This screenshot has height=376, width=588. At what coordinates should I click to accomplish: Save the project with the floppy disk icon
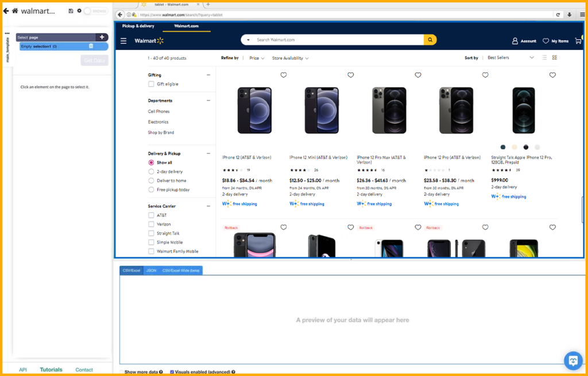pos(71,11)
